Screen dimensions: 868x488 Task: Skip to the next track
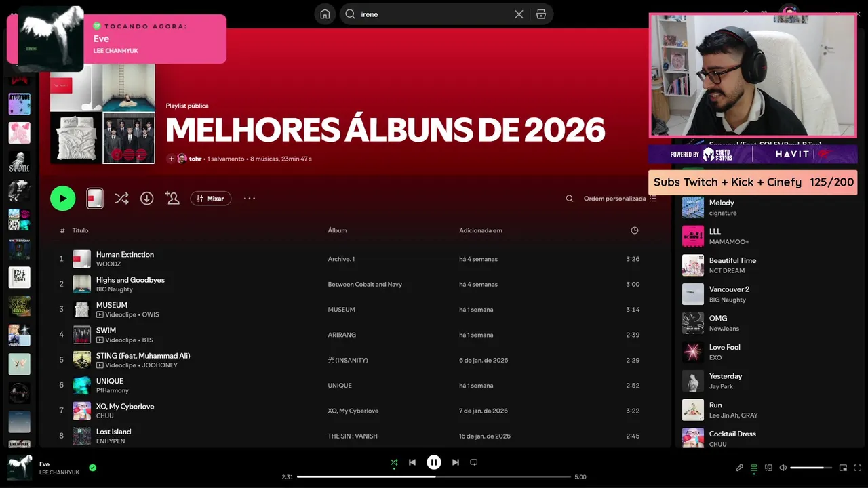point(456,462)
